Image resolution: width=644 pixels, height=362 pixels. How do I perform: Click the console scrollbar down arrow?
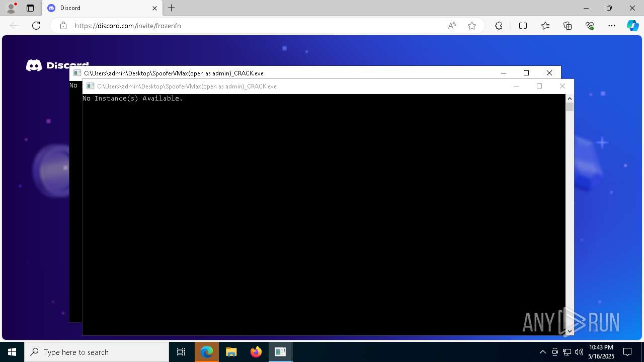(570, 331)
